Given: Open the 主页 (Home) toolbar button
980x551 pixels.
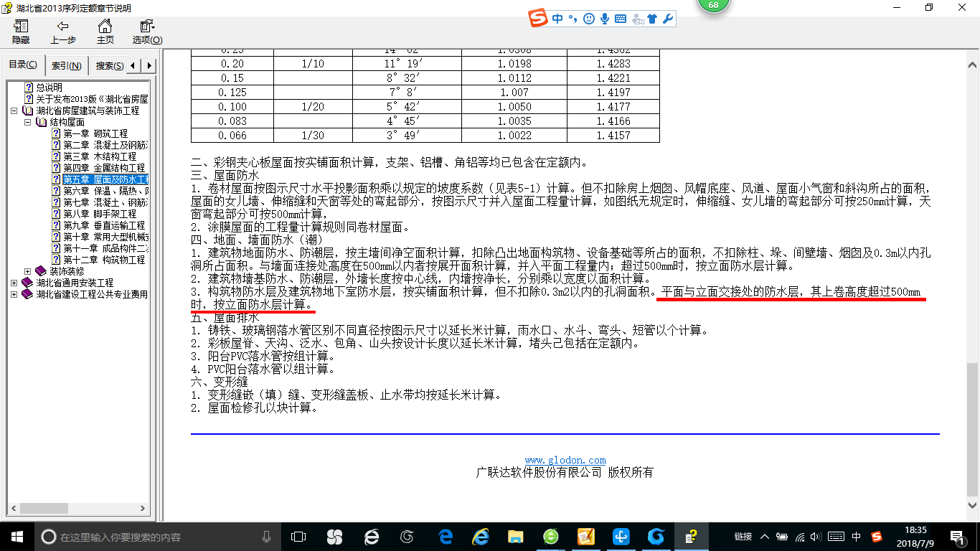Looking at the screenshot, I should [x=105, y=32].
